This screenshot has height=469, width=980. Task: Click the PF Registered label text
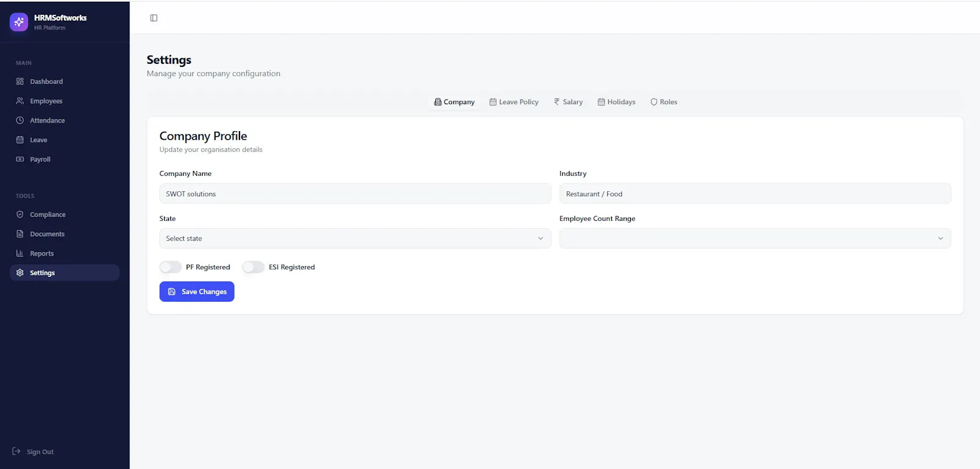(208, 267)
